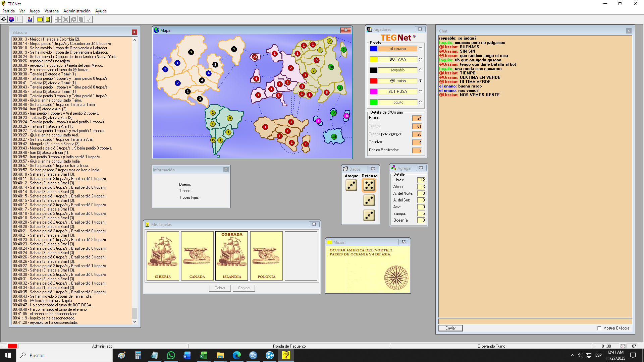Image resolution: width=644 pixels, height=362 pixels.
Task: Click the checkmark end turn toolbar icon
Action: [x=89, y=19]
